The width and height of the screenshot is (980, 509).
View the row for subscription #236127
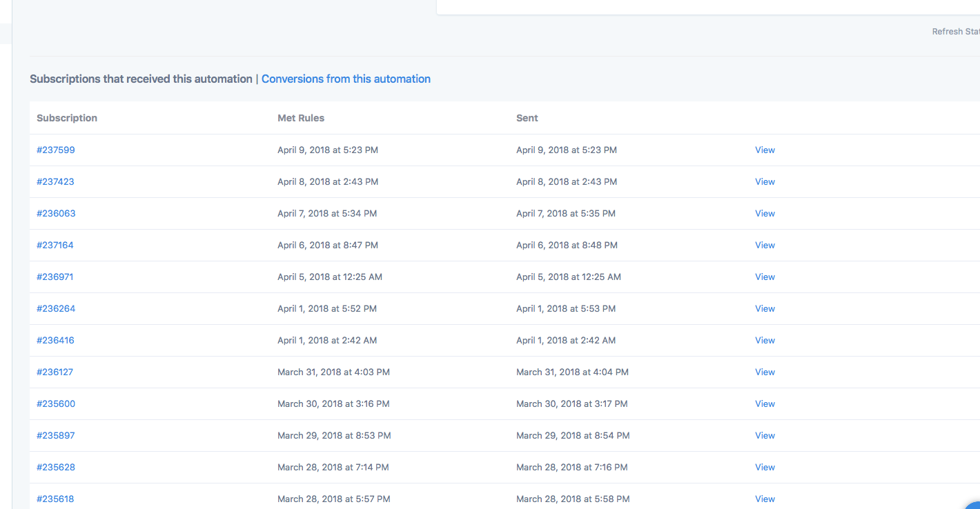(x=765, y=372)
